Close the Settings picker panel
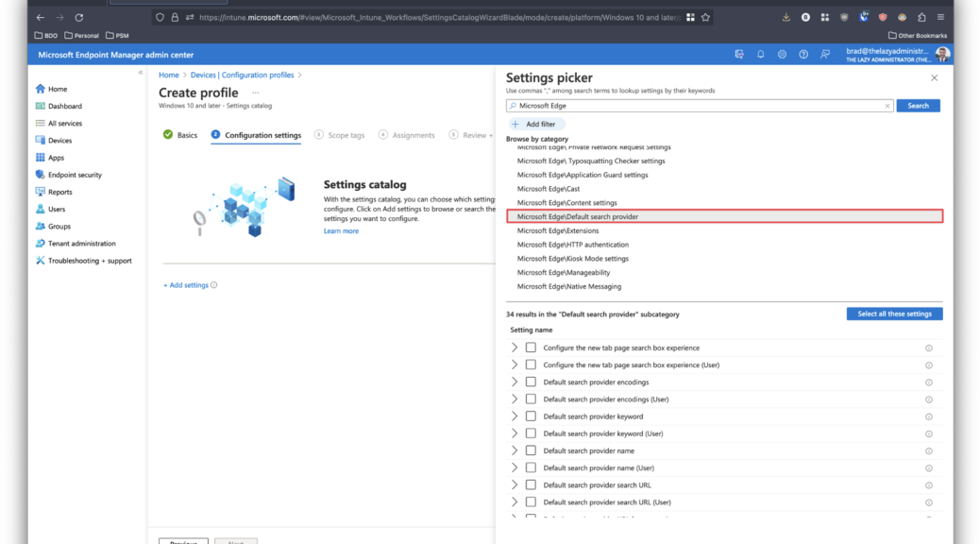Viewport: 980px width, 544px height. coord(934,77)
